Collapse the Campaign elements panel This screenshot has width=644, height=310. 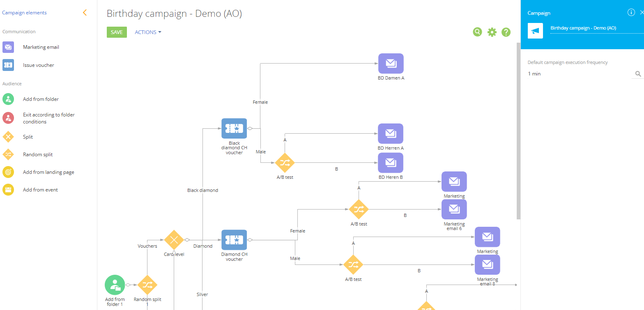(x=85, y=13)
